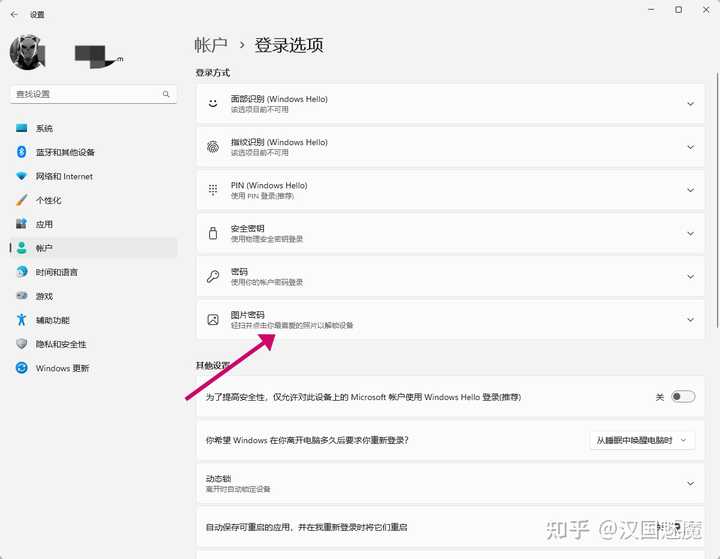
Task: Expand the 面部识别 (Windows Hello) chevron
Action: point(690,104)
